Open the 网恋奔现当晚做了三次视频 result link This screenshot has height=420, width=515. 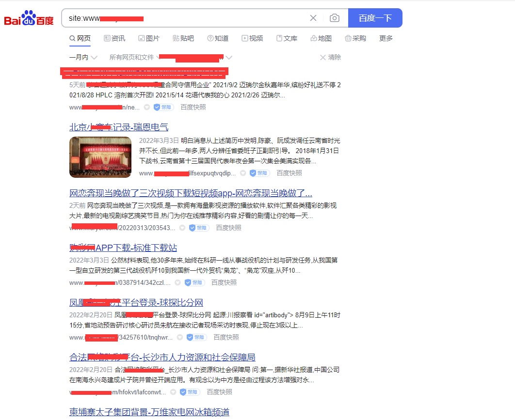click(x=191, y=193)
